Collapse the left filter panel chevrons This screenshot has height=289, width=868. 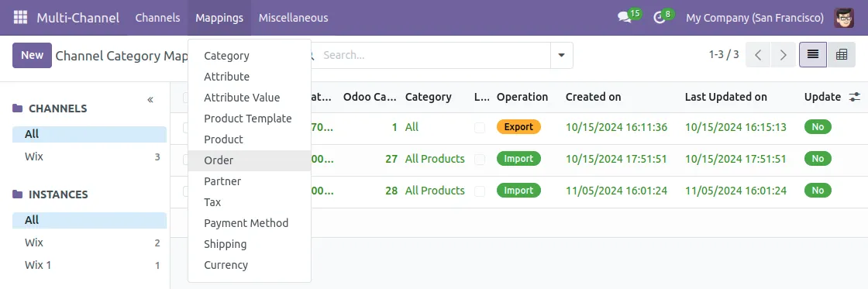[150, 100]
